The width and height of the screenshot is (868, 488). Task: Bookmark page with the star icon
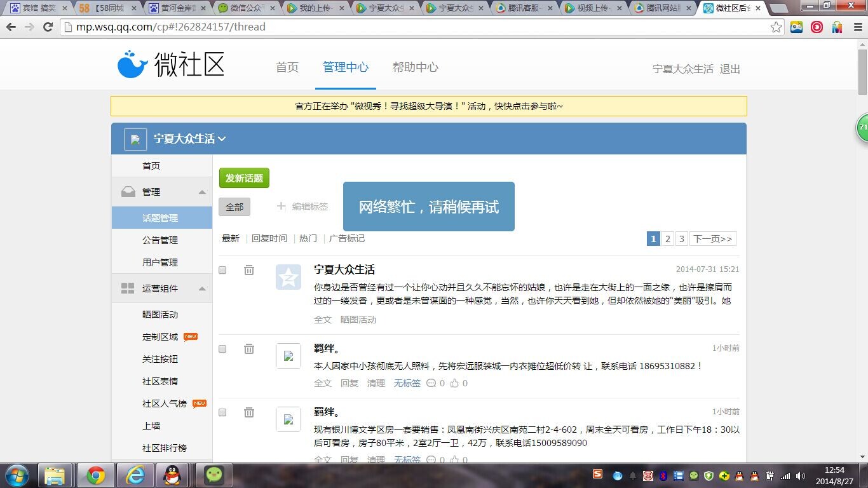[x=776, y=27]
